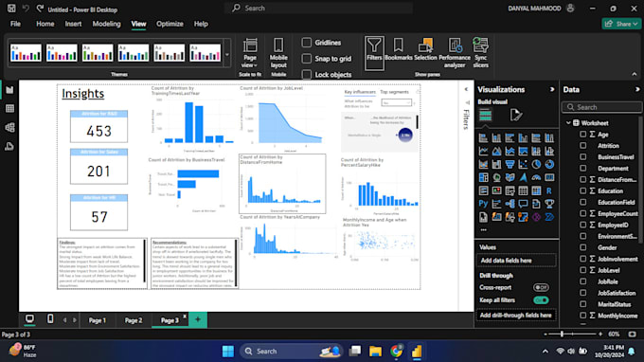Viewport: 644px width, 362px height.
Task: Open the Modeling ribbon tab
Action: pyautogui.click(x=106, y=24)
